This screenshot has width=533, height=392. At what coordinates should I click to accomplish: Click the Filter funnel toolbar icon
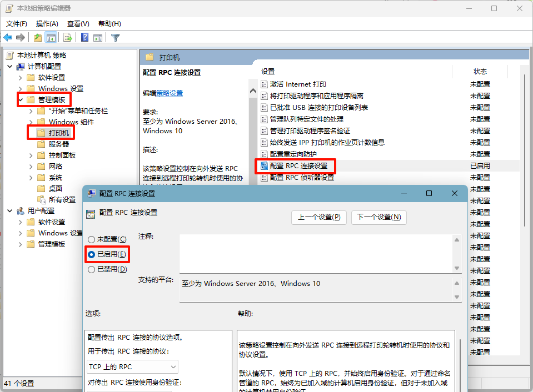click(x=115, y=37)
